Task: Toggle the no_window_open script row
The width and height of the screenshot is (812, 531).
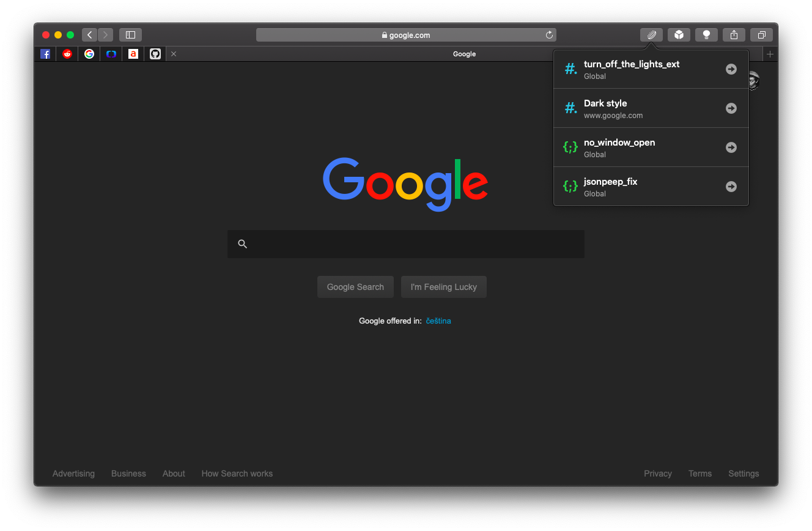Action: [x=651, y=147]
